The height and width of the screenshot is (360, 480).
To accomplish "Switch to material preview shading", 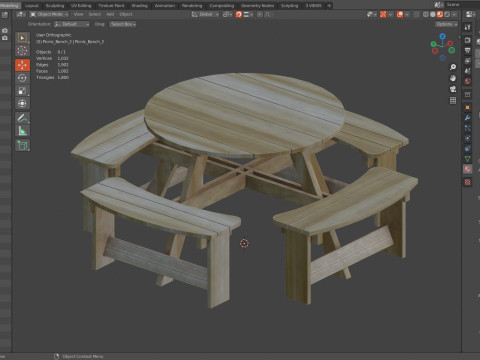I will click(440, 14).
